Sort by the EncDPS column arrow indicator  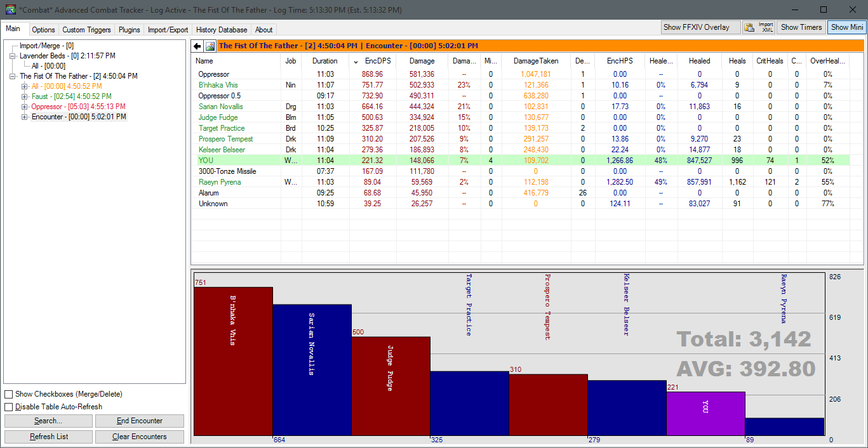[355, 62]
